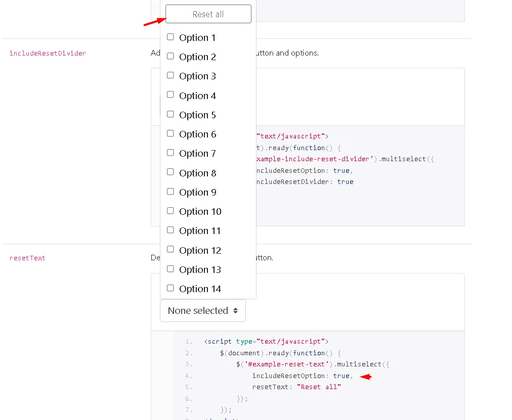Select the Option 4 checkbox
This screenshot has height=420, width=512.
[170, 95]
